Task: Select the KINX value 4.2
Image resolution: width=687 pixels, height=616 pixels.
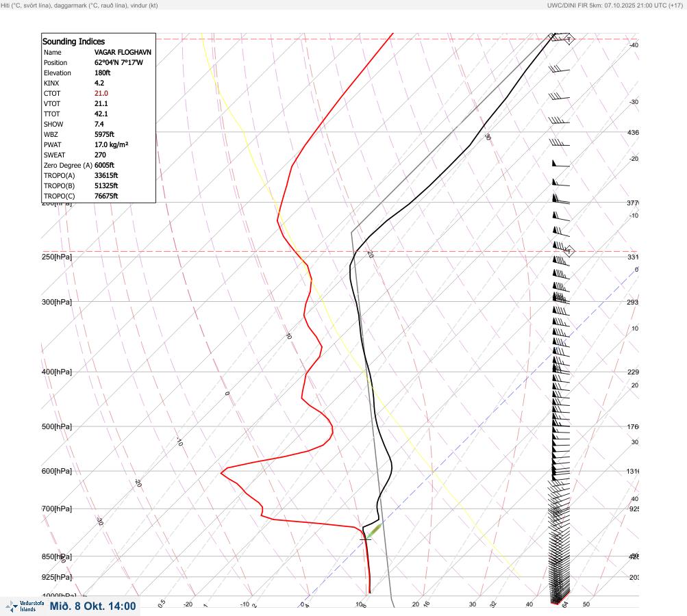Action: pos(99,84)
